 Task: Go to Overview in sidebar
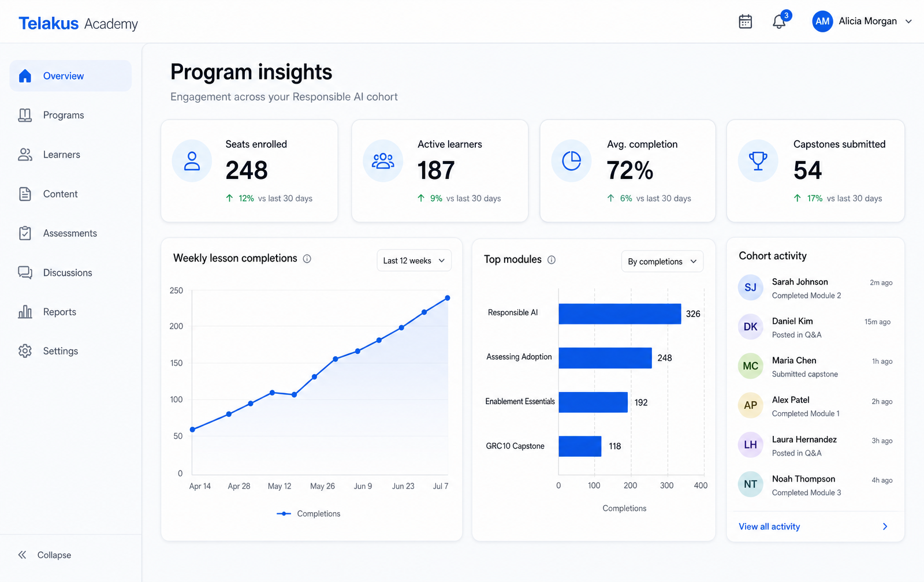(x=70, y=76)
